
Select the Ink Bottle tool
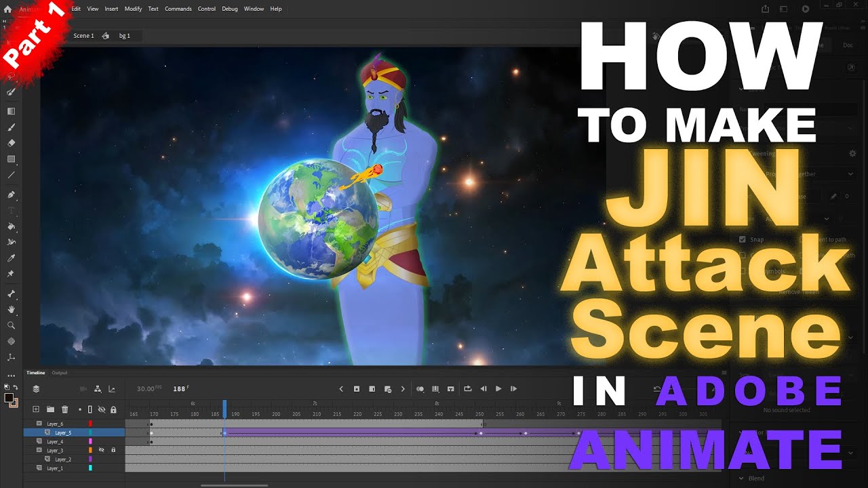coord(11,242)
